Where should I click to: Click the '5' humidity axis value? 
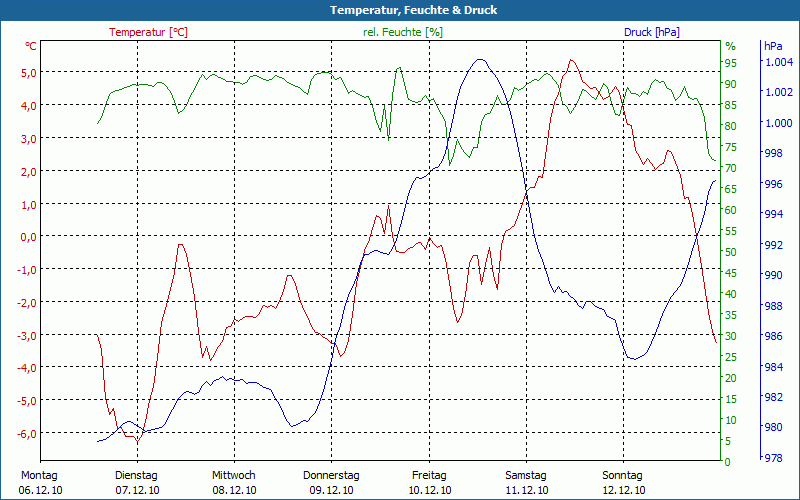[728, 441]
